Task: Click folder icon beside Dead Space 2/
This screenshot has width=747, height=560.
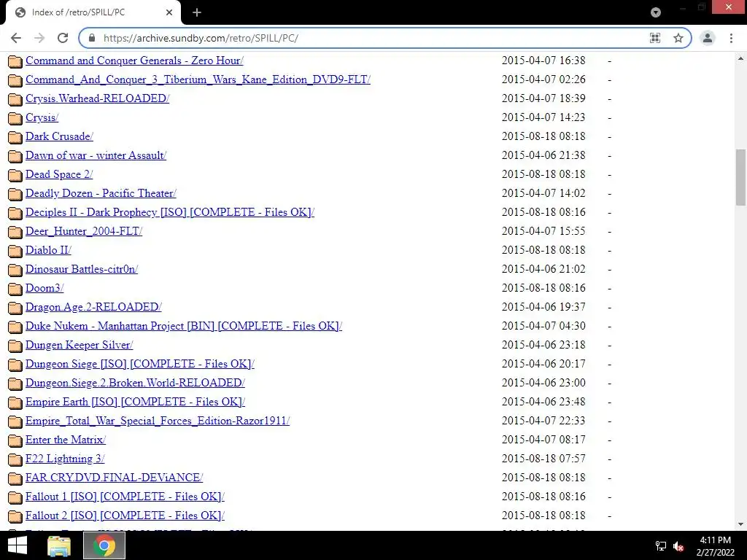Action: click(15, 175)
